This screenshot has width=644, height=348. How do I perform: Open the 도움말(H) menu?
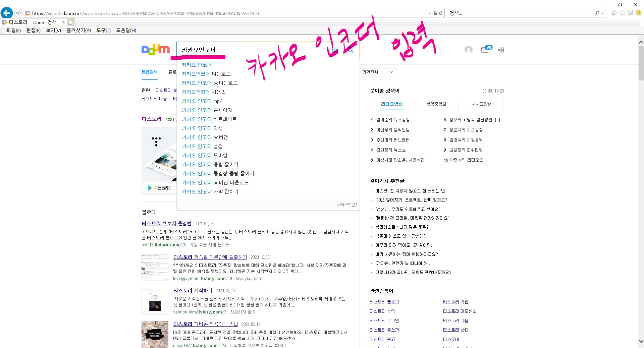coord(126,30)
